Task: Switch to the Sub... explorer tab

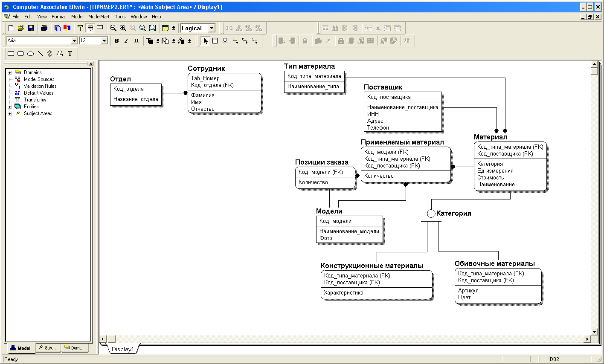Action: pos(48,348)
